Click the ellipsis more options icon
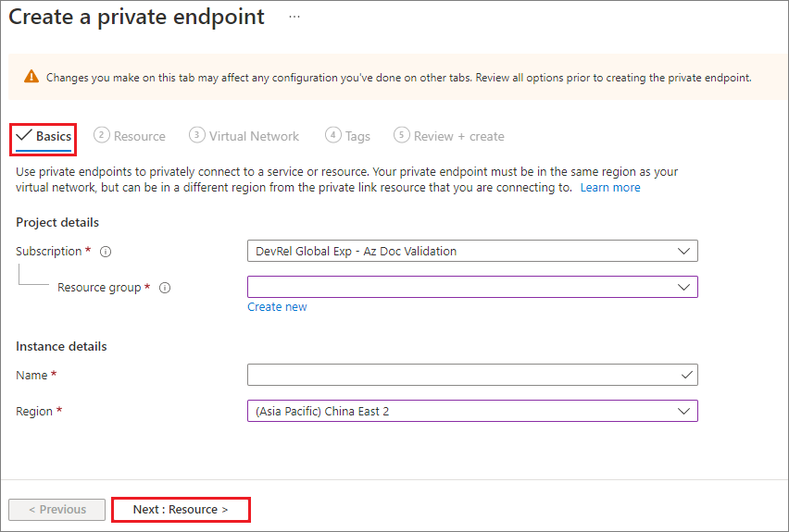 point(294,18)
